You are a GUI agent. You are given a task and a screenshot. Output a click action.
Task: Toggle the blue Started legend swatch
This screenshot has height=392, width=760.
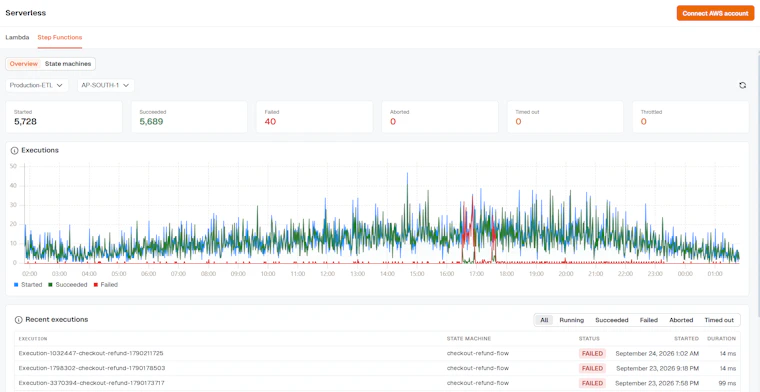(16, 285)
